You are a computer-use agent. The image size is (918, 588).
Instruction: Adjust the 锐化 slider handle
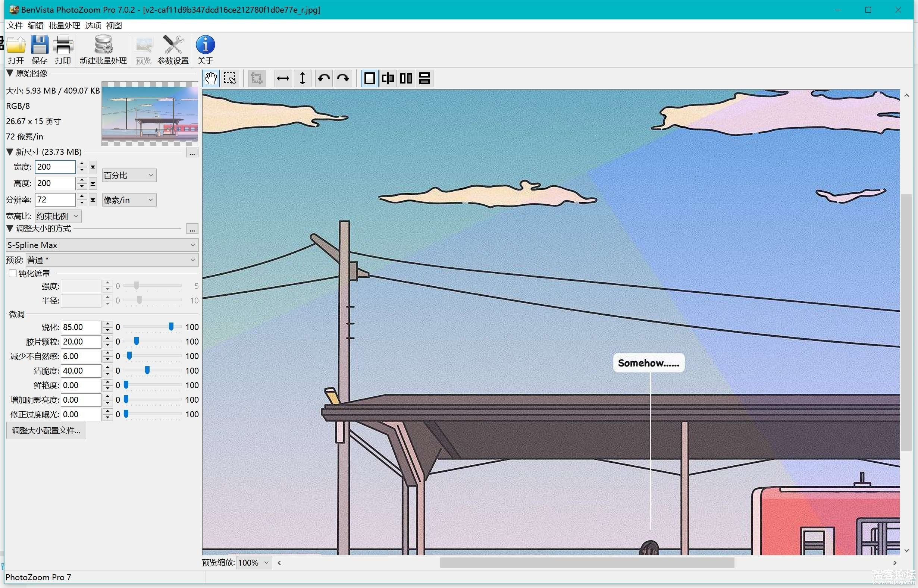click(x=171, y=327)
